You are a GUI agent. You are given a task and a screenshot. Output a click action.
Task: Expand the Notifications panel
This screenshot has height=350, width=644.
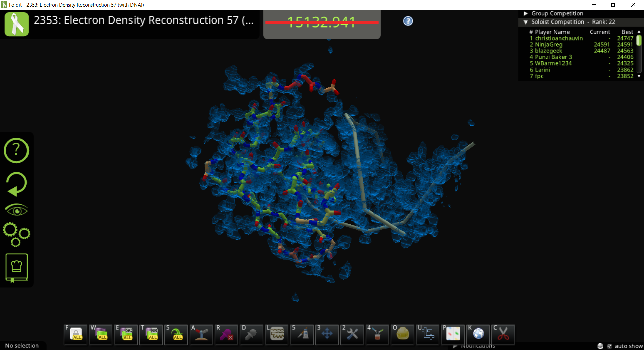pos(455,346)
